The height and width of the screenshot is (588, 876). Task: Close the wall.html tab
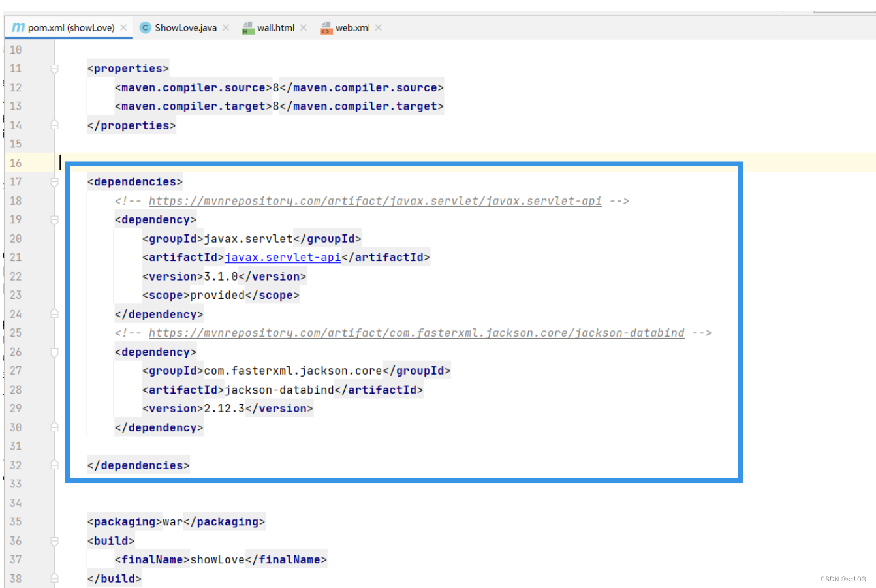click(x=304, y=27)
